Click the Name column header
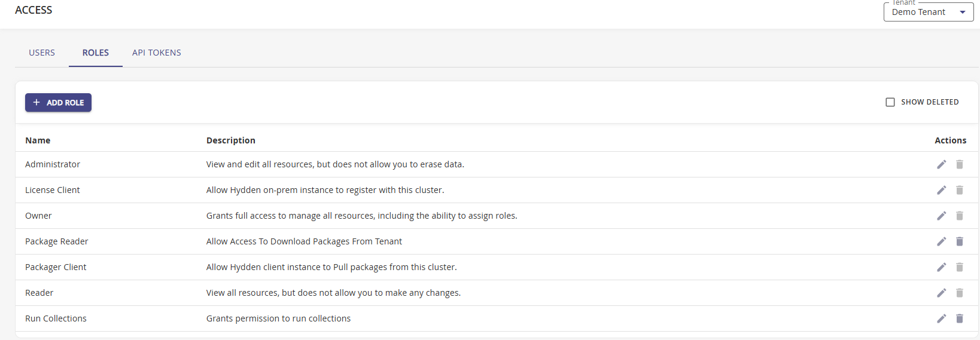Image resolution: width=980 pixels, height=340 pixels. pyautogui.click(x=38, y=140)
